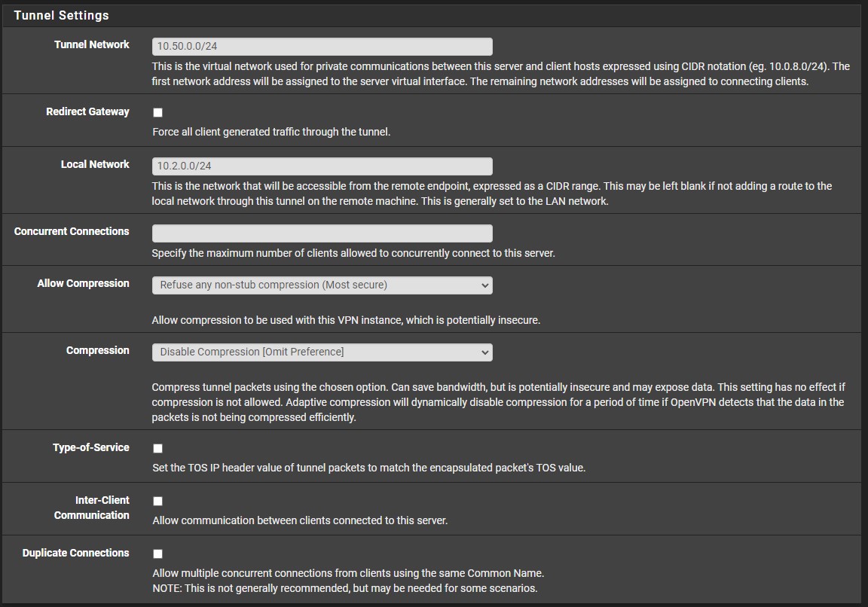Open the Allow Compression dropdown
Image resolution: width=868 pixels, height=607 pixels.
pyautogui.click(x=322, y=285)
